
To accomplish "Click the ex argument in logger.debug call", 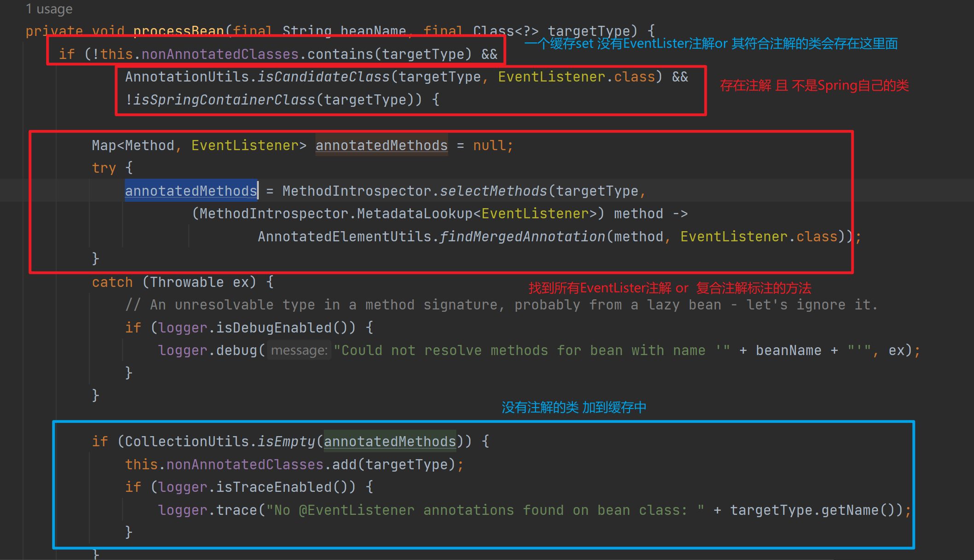I will (896, 350).
